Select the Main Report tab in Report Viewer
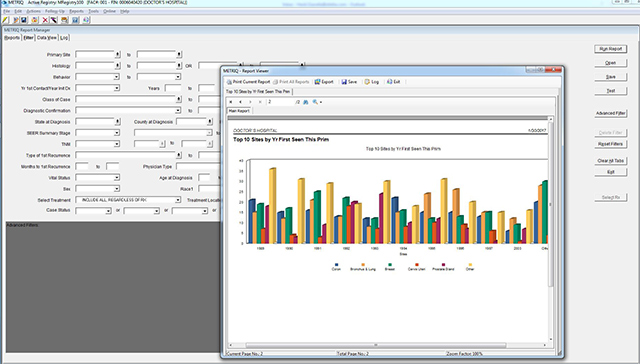The height and width of the screenshot is (364, 640). click(239, 111)
